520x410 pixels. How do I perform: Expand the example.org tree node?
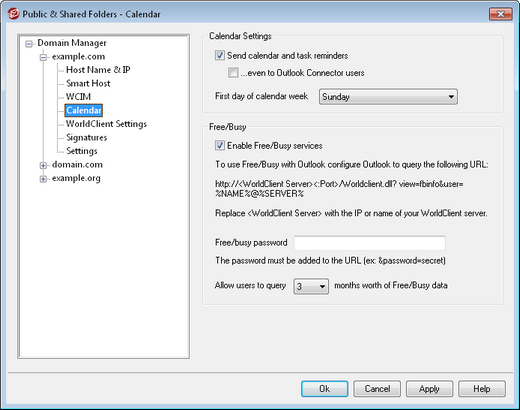[x=43, y=179]
